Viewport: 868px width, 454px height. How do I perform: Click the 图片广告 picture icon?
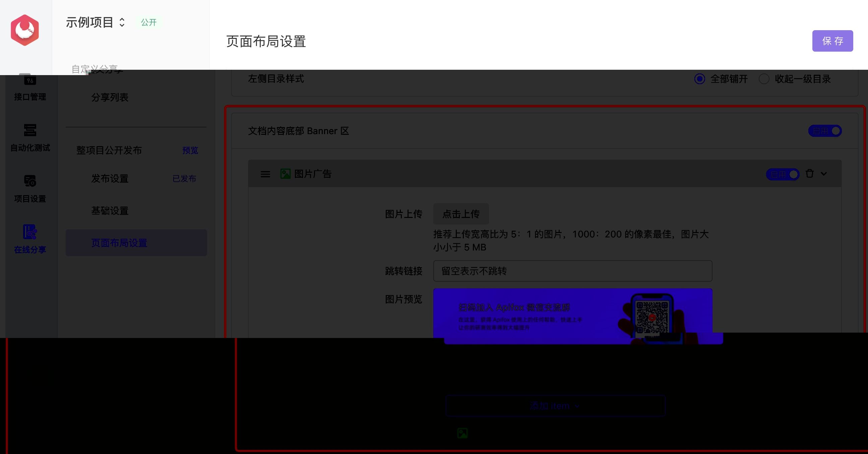286,174
